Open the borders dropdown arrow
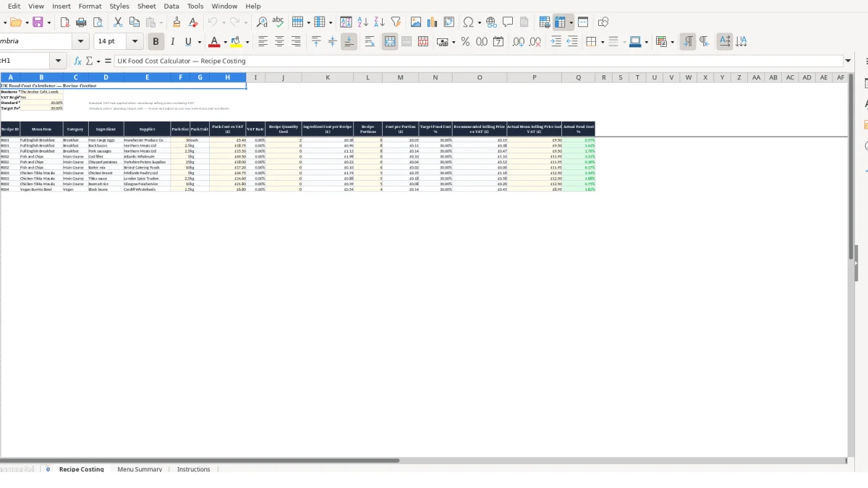Image resolution: width=868 pixels, height=488 pixels. pyautogui.click(x=602, y=42)
